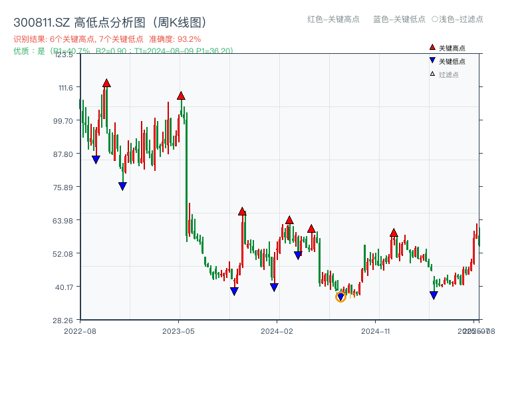Expand the 红色-关键高点 header label
Viewport: 532px width, 399px height.
click(x=332, y=20)
